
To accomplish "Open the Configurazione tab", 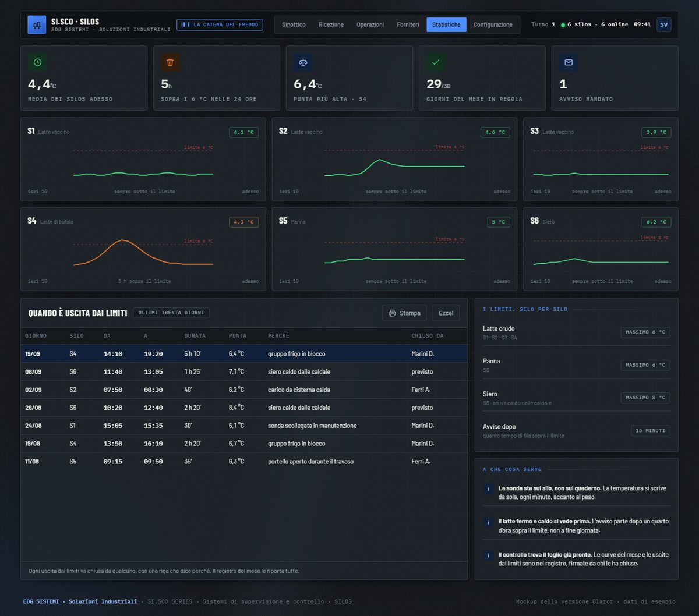I will pyautogui.click(x=493, y=24).
